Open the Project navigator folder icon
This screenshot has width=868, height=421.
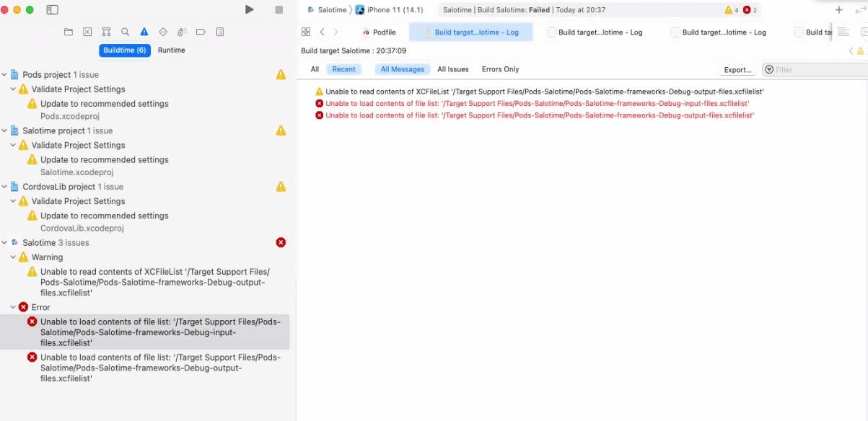pyautogui.click(x=69, y=32)
